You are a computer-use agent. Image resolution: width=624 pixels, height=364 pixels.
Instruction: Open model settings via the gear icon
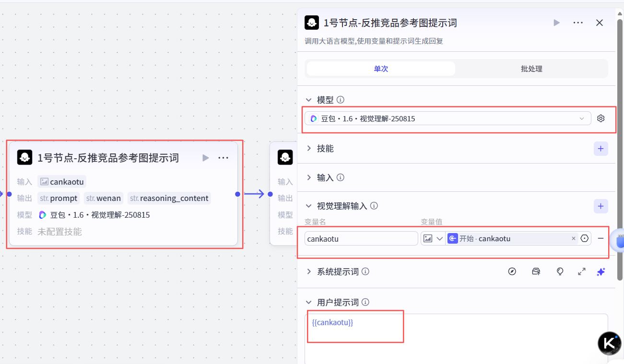(601, 118)
